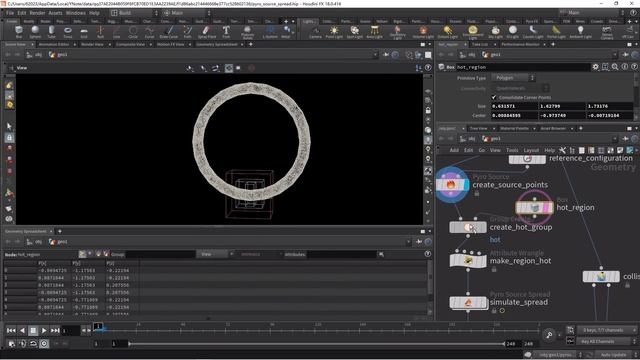640x360 pixels.
Task: Select the Font shelf tool
Action: [226, 31]
